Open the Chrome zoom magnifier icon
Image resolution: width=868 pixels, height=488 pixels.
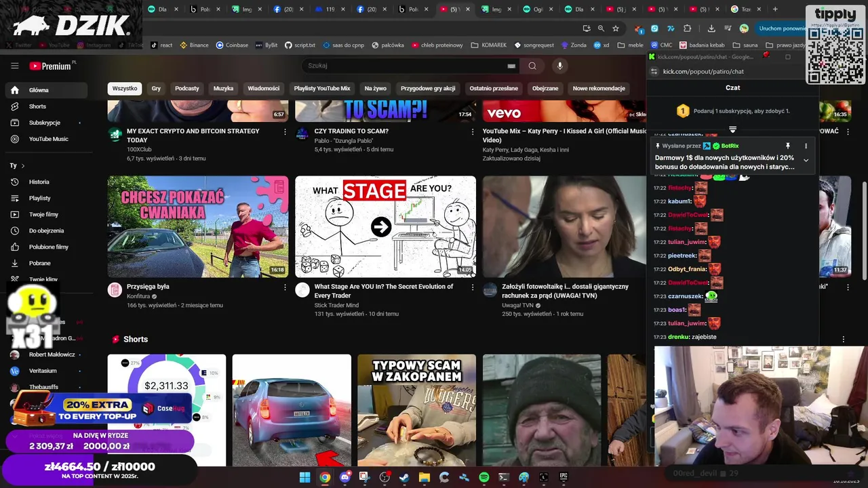(601, 28)
